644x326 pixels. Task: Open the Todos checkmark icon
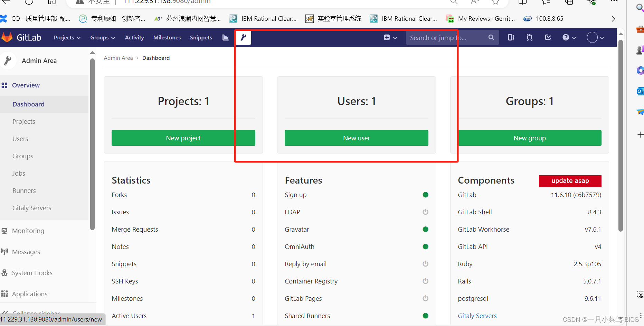[547, 37]
